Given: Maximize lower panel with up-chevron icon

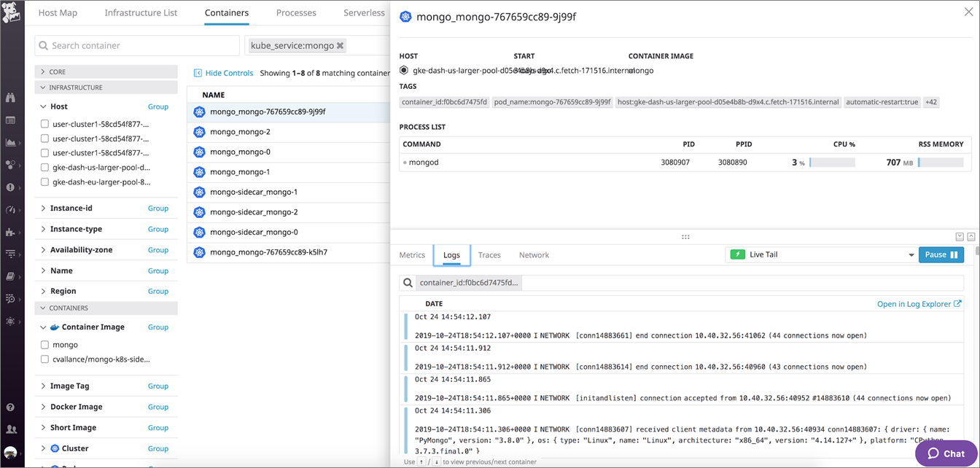Looking at the screenshot, I should (971, 237).
